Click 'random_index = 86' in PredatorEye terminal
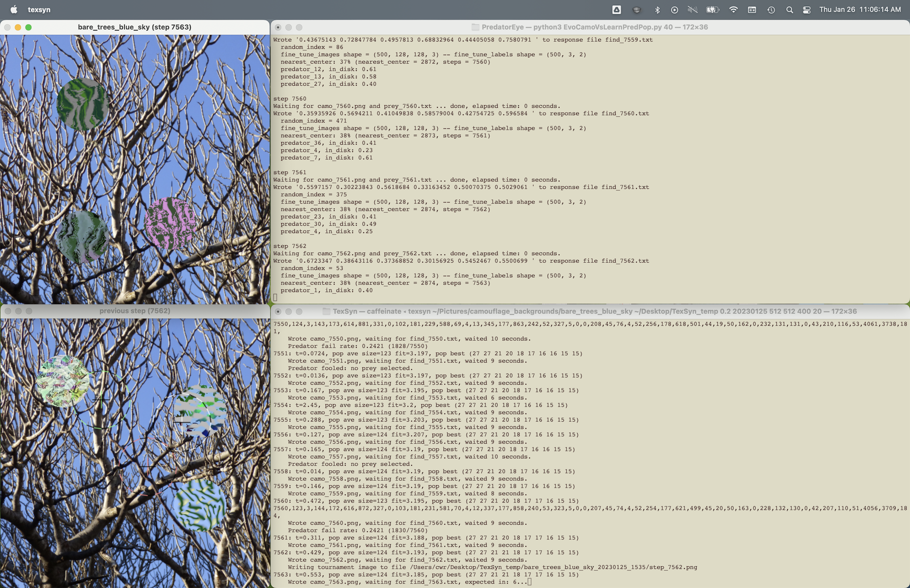 (x=312, y=47)
